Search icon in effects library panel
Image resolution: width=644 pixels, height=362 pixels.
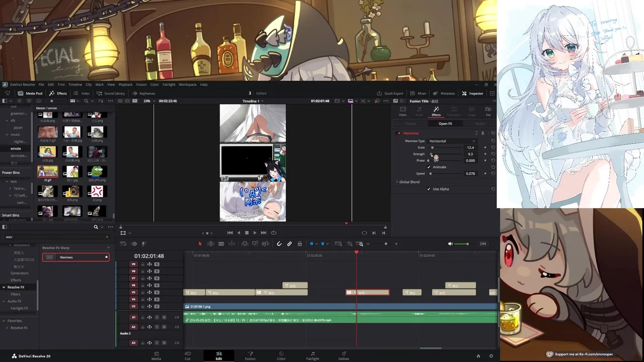[96, 227]
